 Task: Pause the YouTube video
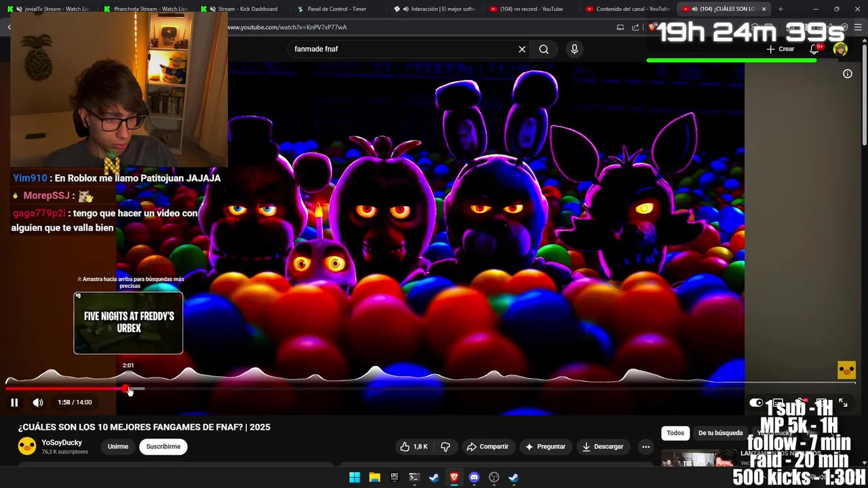14,403
